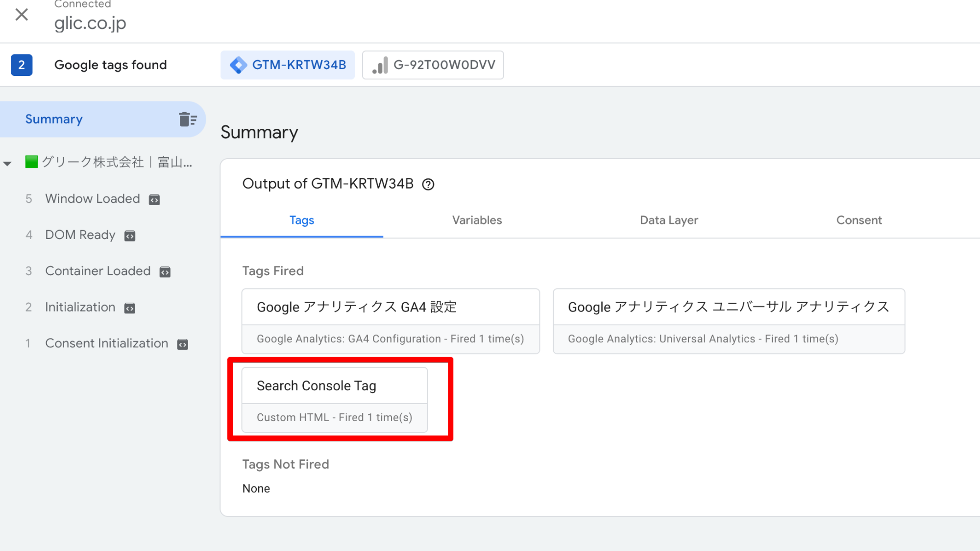980x551 pixels.
Task: Click the Analytics bar chart icon
Action: pyautogui.click(x=380, y=65)
